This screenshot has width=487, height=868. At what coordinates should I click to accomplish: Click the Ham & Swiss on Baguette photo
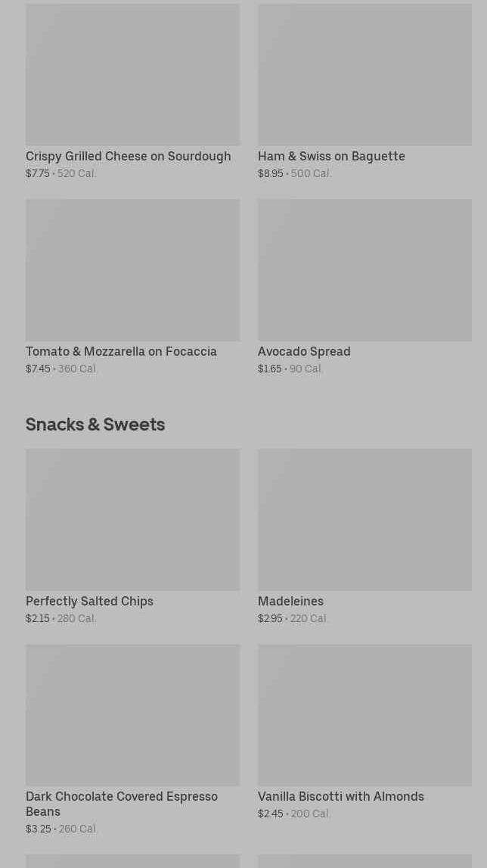pos(364,74)
